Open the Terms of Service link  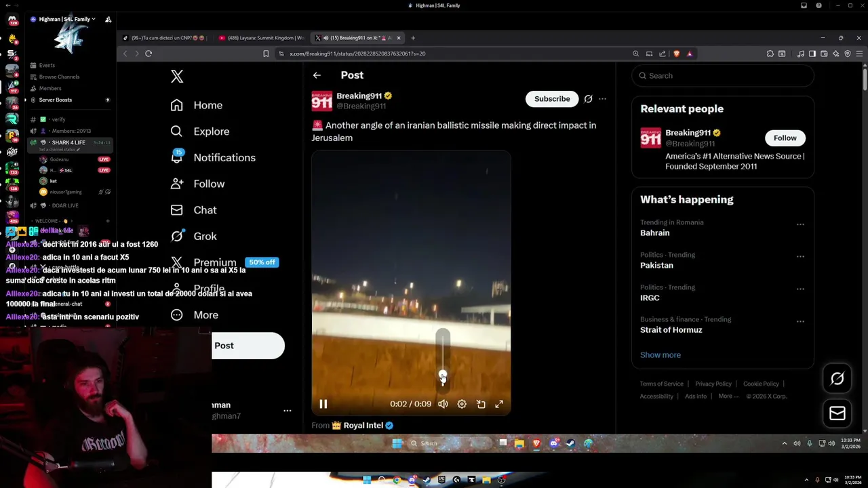[x=662, y=384]
